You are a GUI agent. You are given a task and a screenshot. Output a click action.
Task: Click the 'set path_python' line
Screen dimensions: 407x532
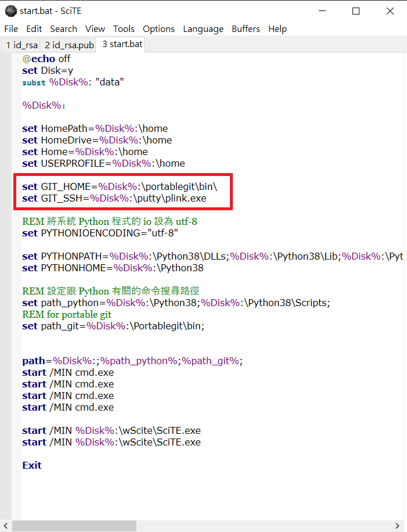pos(176,303)
